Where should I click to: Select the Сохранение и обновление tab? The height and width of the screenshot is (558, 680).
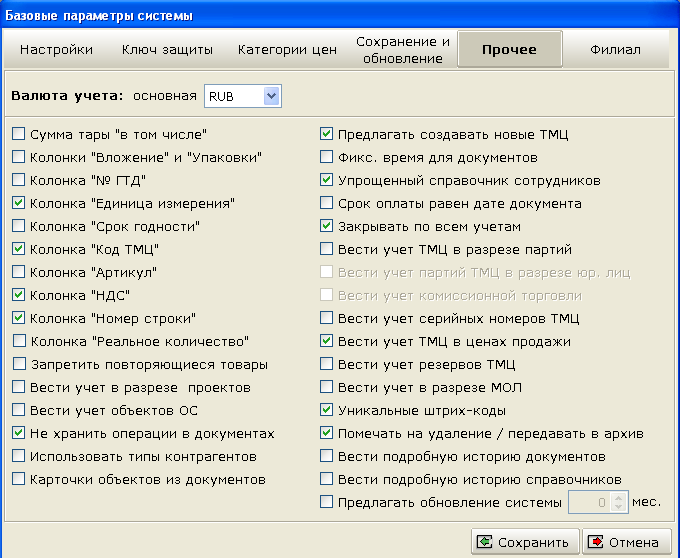(x=403, y=50)
